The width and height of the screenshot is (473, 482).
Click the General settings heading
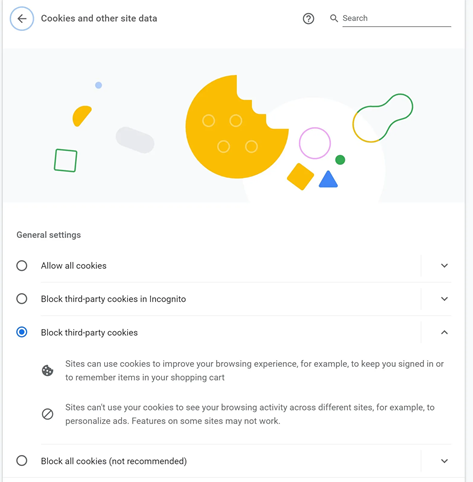coord(49,235)
